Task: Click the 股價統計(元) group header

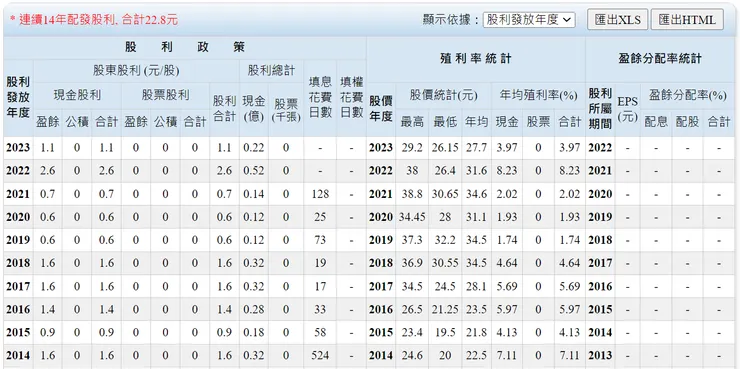Action: 444,95
